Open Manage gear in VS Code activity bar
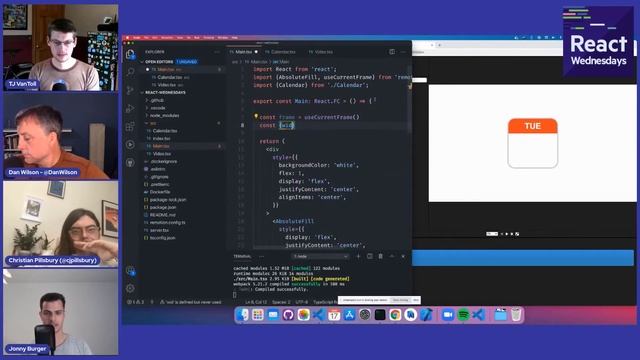The width and height of the screenshot is (640, 360). (130, 288)
